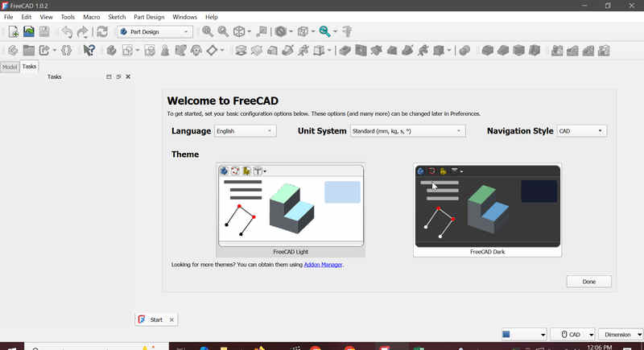
Task: Create a new document with toolbar icon
Action: pyautogui.click(x=13, y=31)
